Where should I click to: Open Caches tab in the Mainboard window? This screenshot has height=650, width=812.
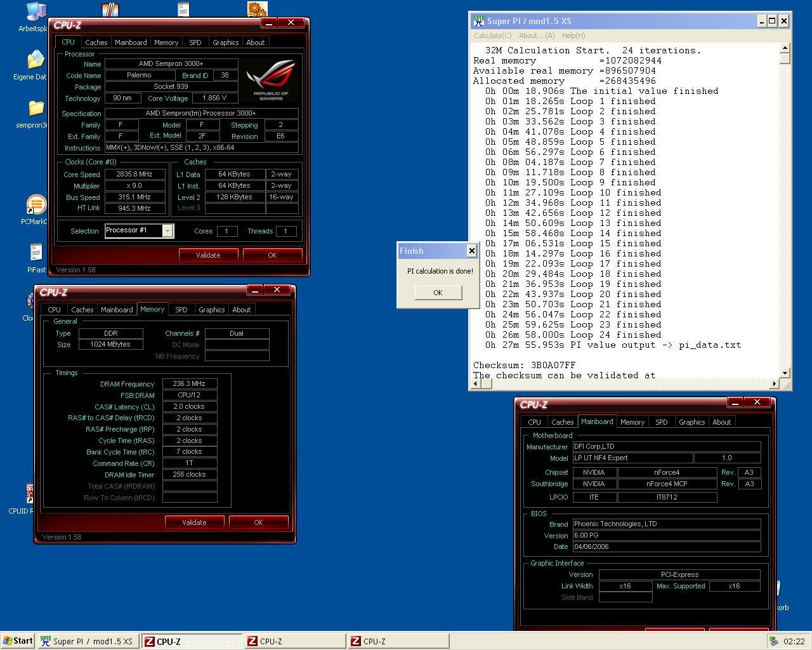coord(563,422)
